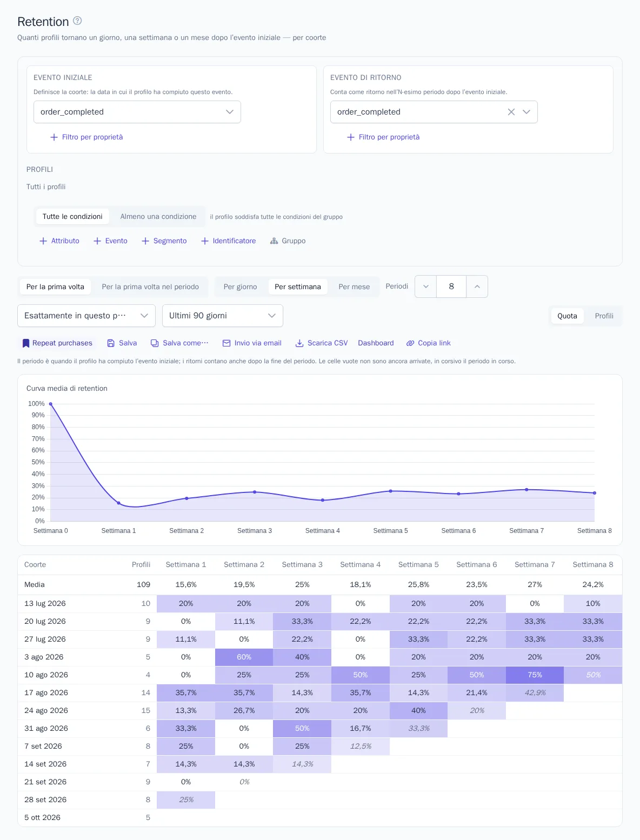Click the Media 27% value under Settimana 7
Image resolution: width=640 pixels, height=840 pixels.
535,585
